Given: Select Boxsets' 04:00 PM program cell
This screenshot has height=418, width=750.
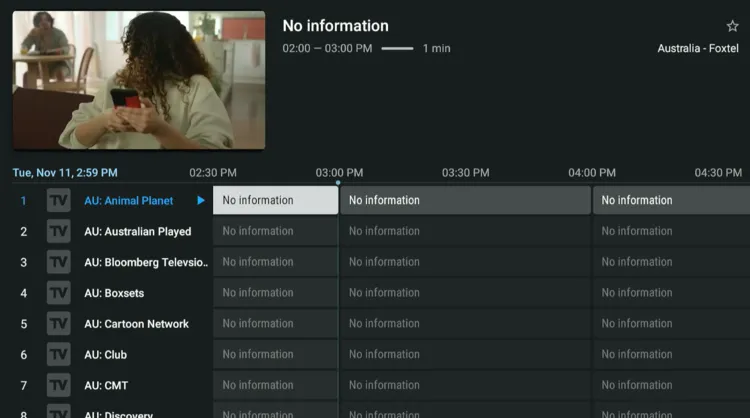Looking at the screenshot, I should [x=671, y=293].
